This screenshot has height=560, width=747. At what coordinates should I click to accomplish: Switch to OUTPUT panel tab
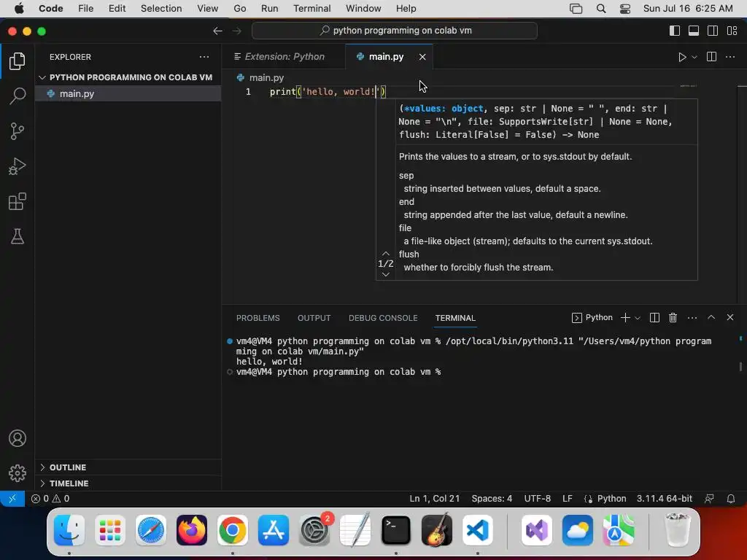click(x=314, y=318)
